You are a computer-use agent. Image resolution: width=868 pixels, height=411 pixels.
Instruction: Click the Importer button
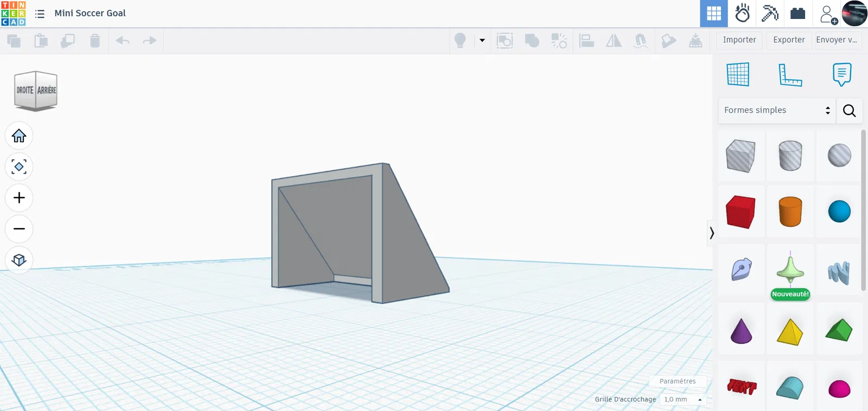[x=739, y=40]
